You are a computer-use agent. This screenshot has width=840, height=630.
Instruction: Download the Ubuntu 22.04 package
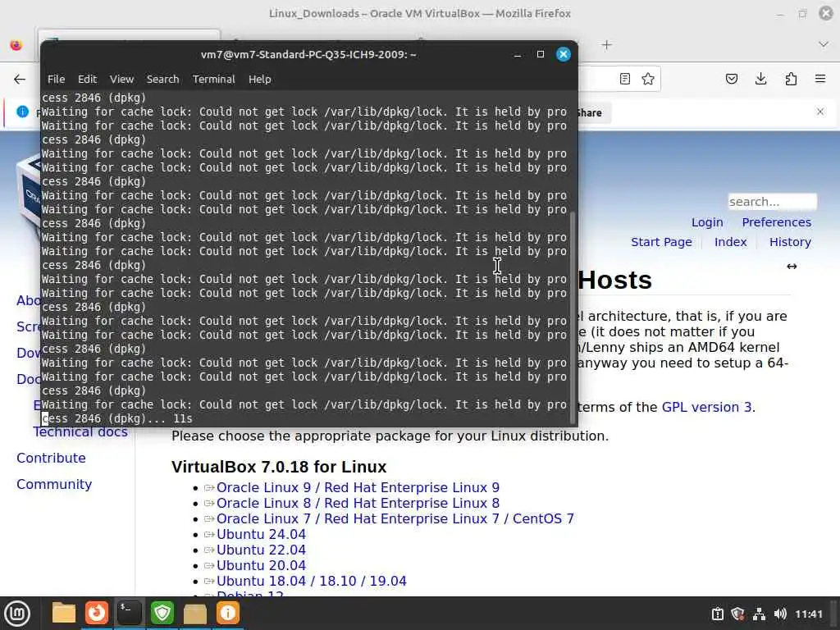[x=261, y=550]
